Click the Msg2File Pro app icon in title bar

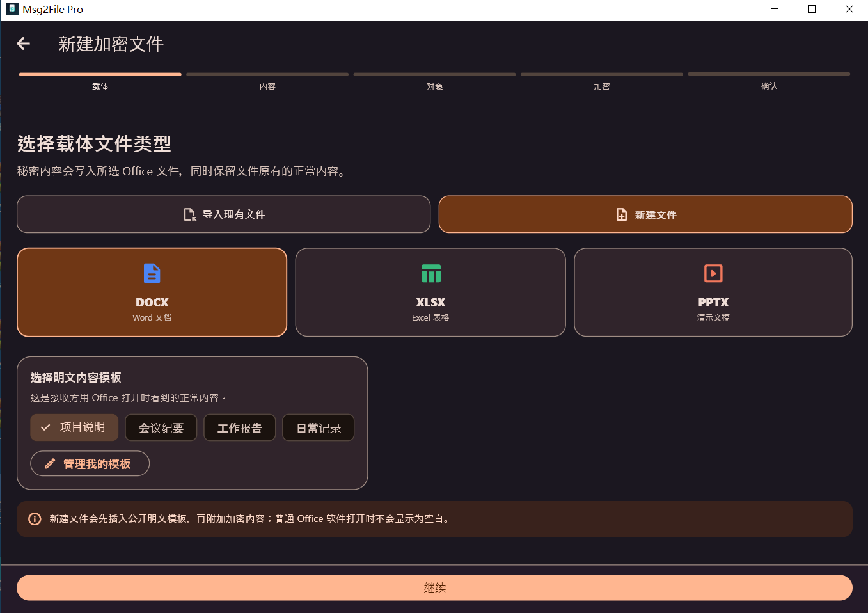[x=12, y=9]
